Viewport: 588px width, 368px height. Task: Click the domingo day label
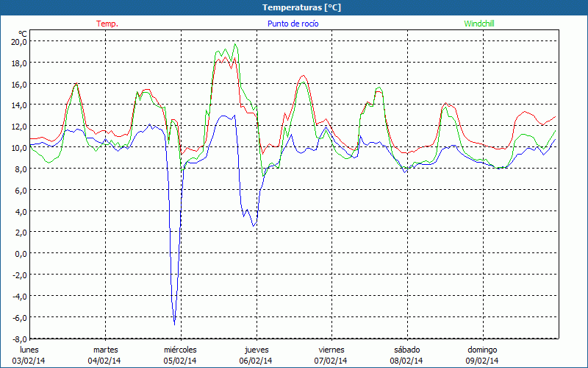482,349
